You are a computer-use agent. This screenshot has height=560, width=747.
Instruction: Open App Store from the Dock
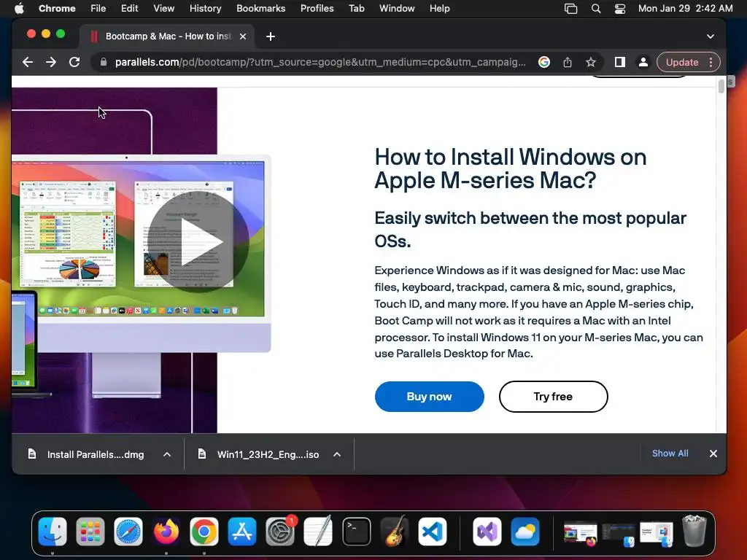(x=242, y=532)
